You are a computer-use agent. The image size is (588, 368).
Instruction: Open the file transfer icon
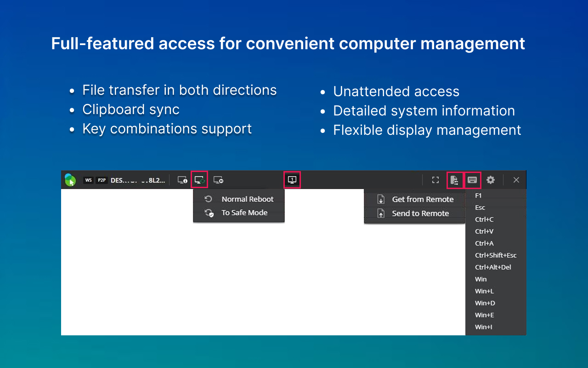pos(455,180)
